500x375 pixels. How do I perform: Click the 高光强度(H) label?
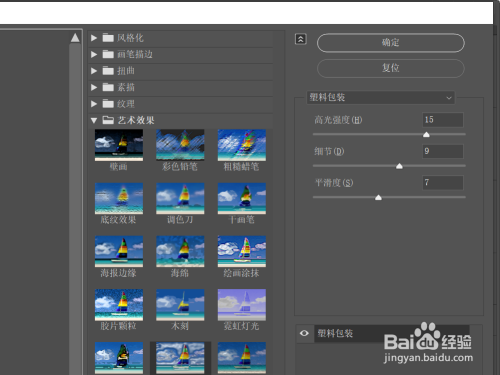(x=338, y=120)
